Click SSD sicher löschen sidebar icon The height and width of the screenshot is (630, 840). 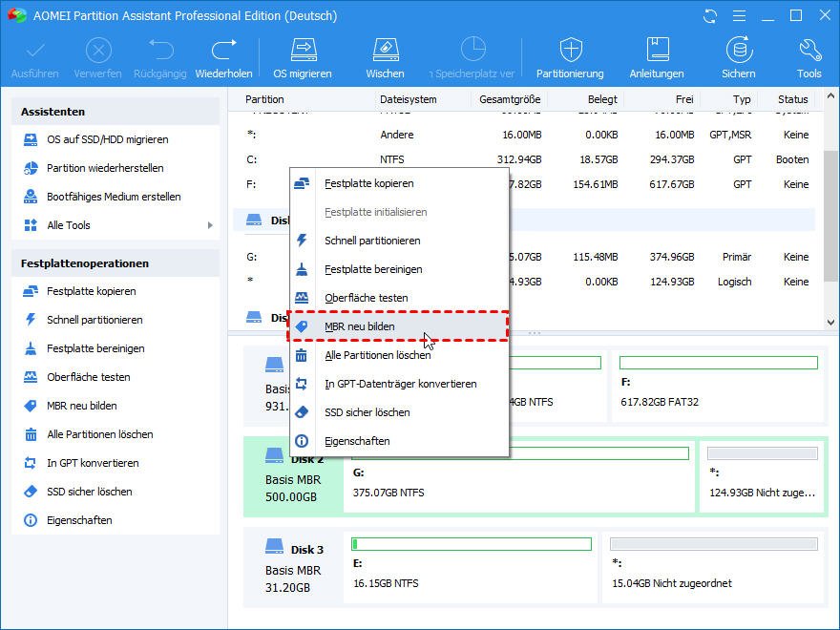click(31, 492)
